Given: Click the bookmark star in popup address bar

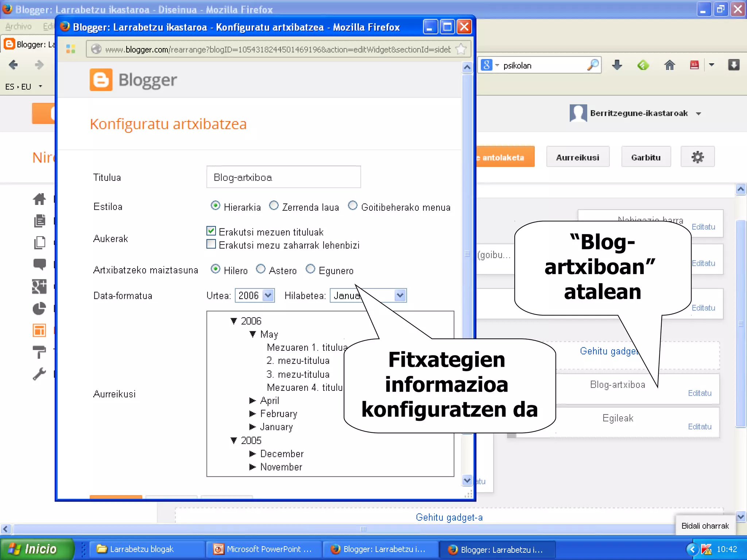Looking at the screenshot, I should coord(461,49).
